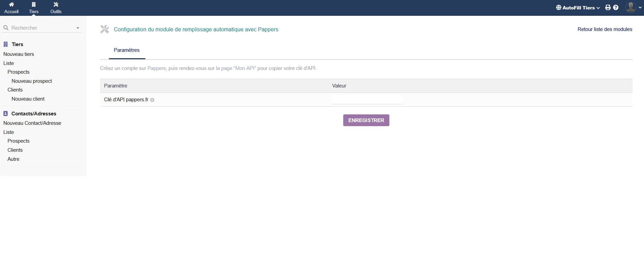Open the Pappers link in description
The height and width of the screenshot is (255, 644).
[157, 68]
